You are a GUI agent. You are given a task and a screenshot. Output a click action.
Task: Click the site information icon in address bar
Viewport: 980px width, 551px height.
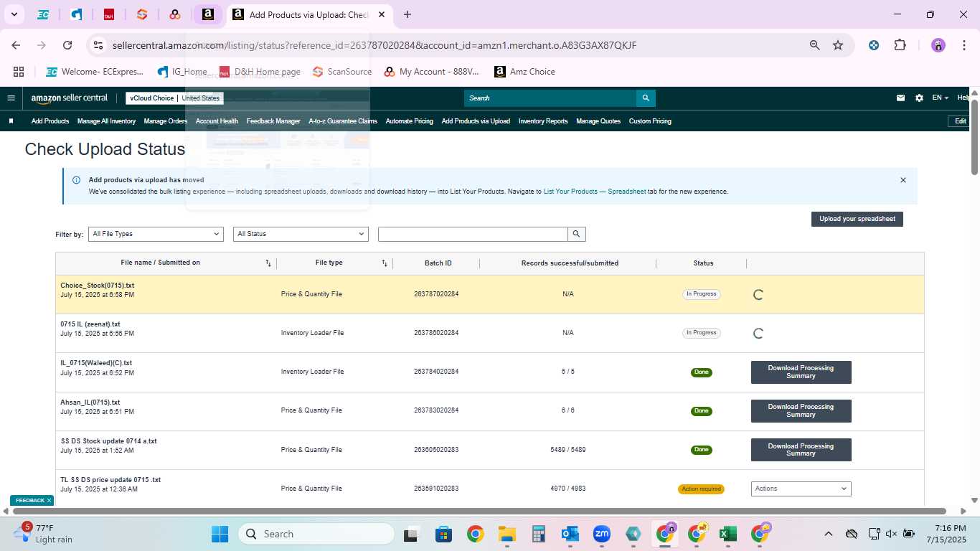98,45
